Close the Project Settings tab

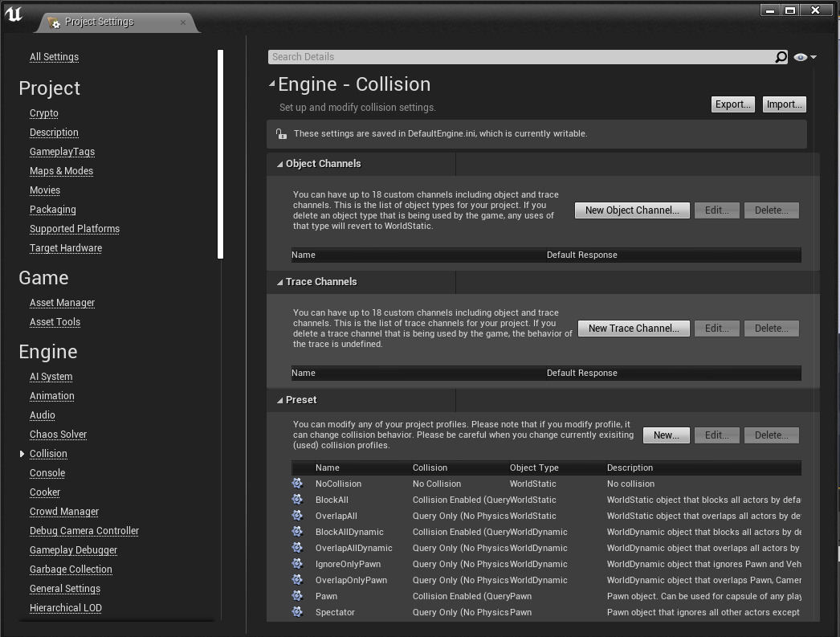183,22
